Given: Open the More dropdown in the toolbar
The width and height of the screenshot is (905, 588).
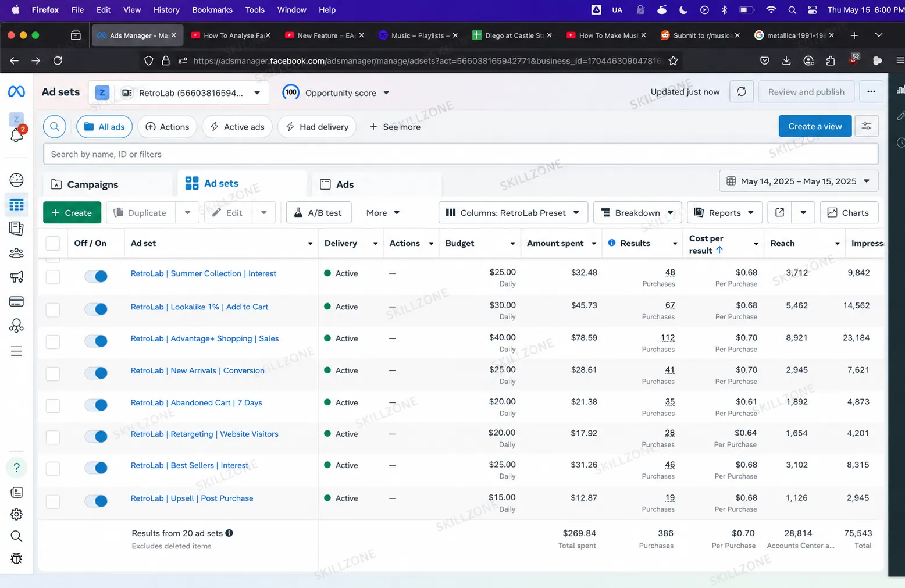Looking at the screenshot, I should coord(383,213).
